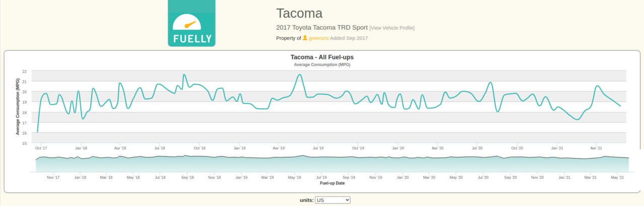Screen dimensions: 644x206
Task: Open the View Vehicle Profile link
Action: (x=392, y=28)
